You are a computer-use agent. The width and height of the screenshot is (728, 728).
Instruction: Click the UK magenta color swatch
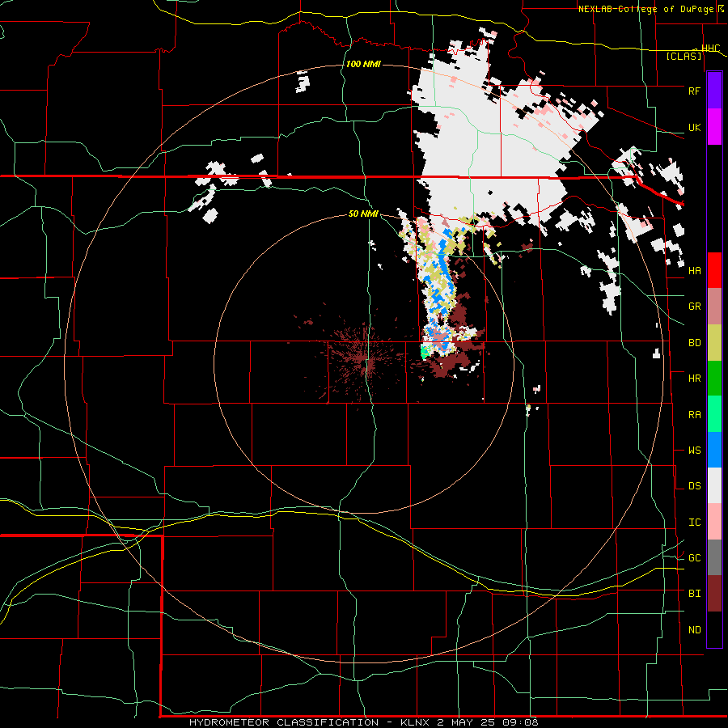(714, 127)
